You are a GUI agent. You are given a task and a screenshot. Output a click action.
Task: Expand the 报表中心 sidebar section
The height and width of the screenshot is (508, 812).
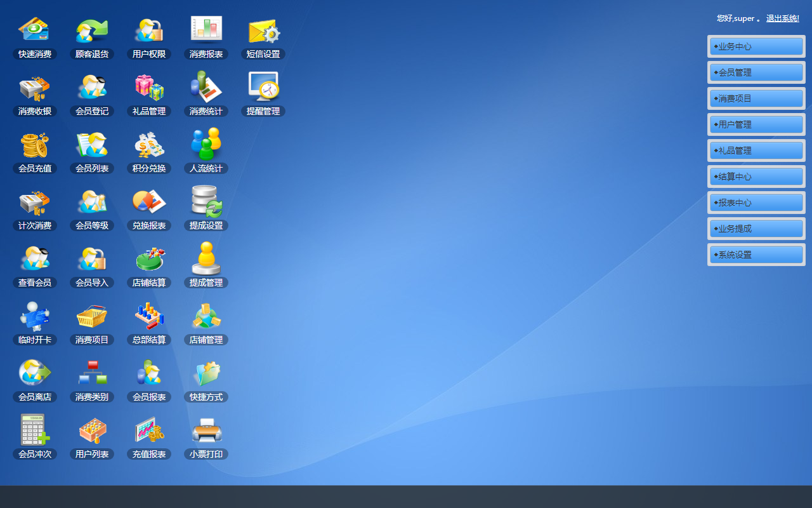(x=756, y=203)
